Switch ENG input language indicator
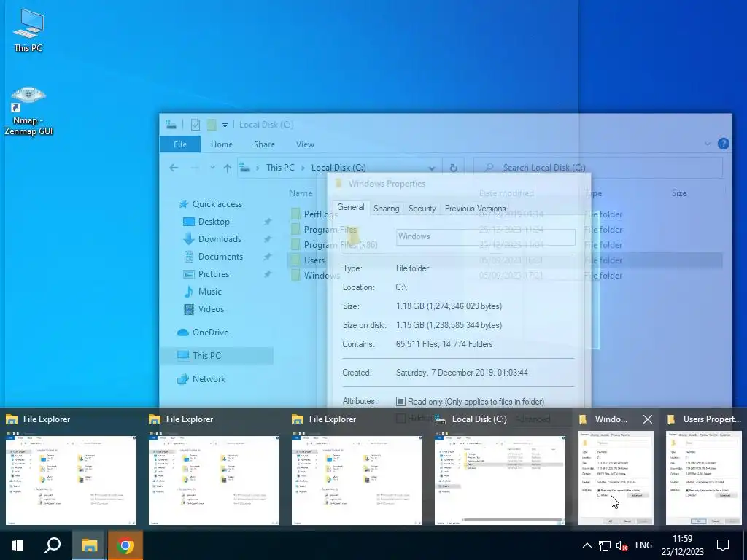 point(643,545)
